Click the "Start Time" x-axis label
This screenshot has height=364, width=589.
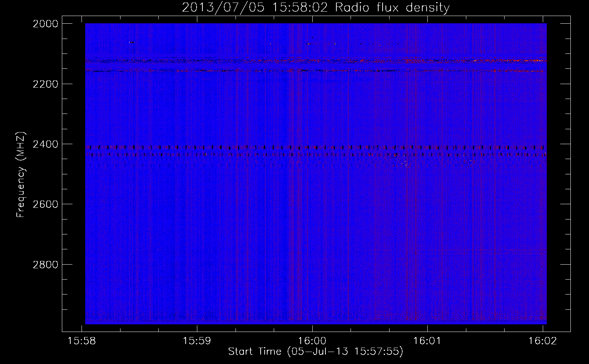click(x=315, y=352)
